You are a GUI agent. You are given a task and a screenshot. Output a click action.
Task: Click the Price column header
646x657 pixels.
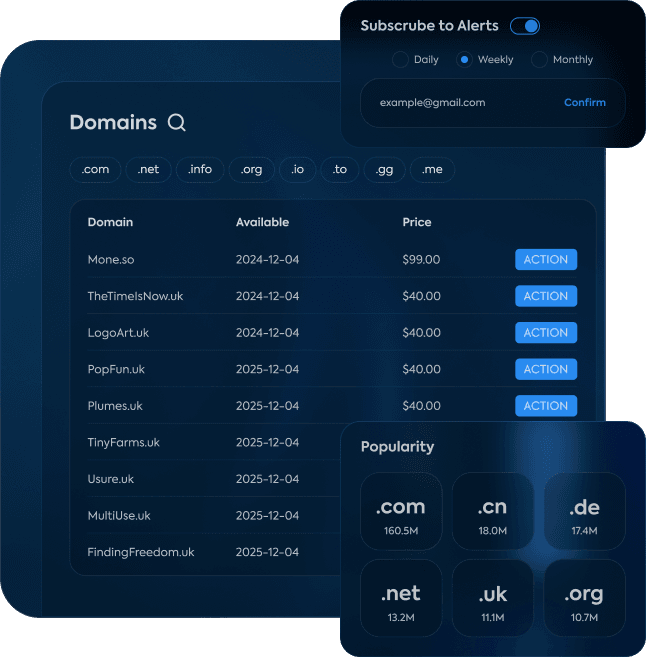(417, 222)
